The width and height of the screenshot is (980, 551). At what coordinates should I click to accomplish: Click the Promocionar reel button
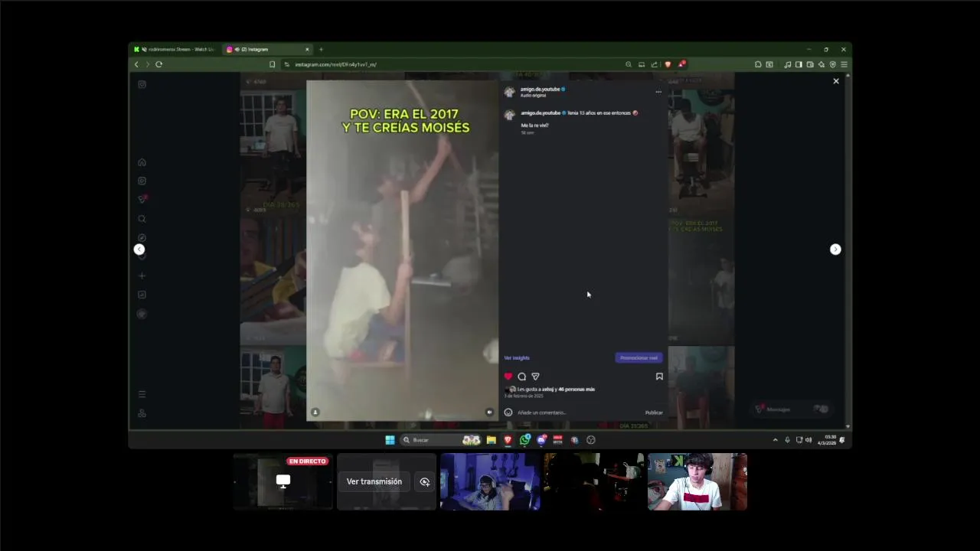[639, 358]
